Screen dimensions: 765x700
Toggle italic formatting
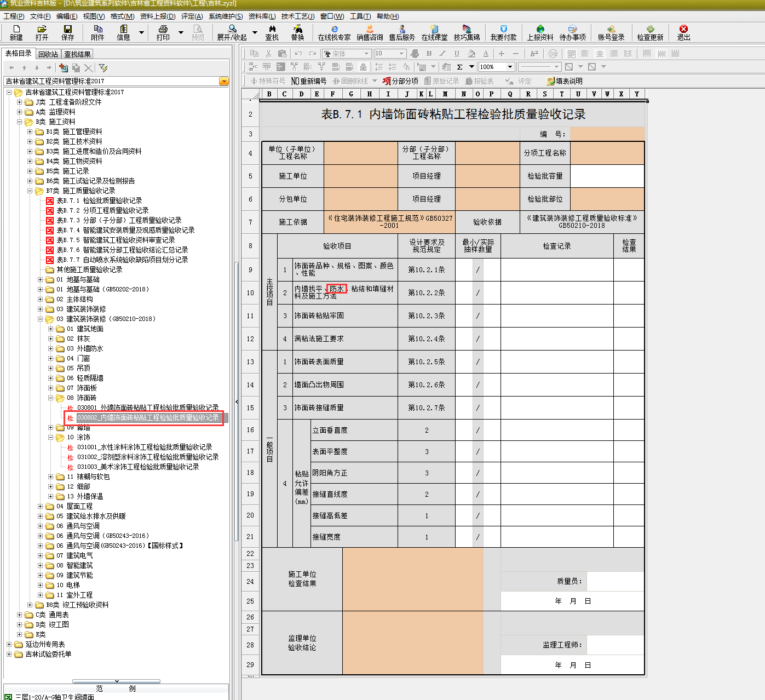click(443, 54)
